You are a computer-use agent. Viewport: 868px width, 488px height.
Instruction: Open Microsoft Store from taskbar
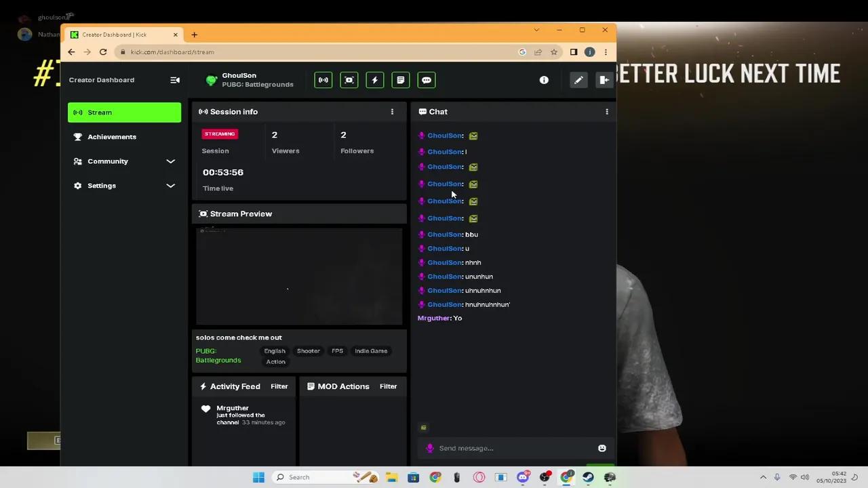coord(413,477)
